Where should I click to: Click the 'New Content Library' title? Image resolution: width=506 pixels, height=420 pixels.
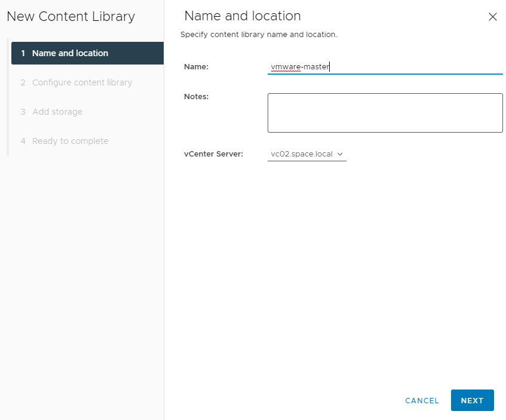(x=70, y=17)
